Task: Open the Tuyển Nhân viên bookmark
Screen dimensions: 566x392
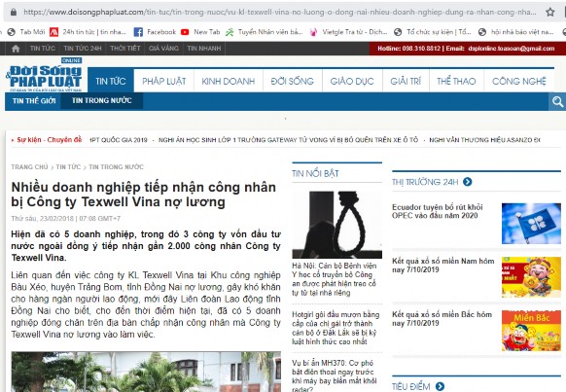Action: pyautogui.click(x=264, y=32)
